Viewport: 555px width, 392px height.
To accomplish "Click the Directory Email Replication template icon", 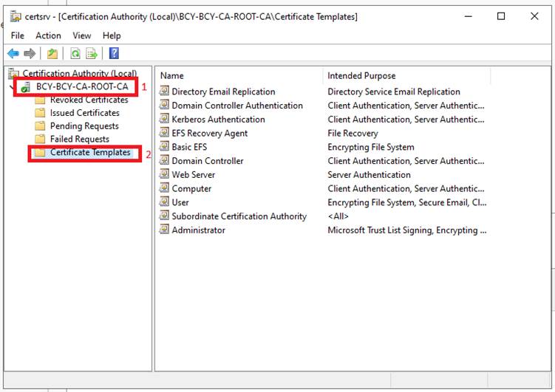I will point(164,91).
